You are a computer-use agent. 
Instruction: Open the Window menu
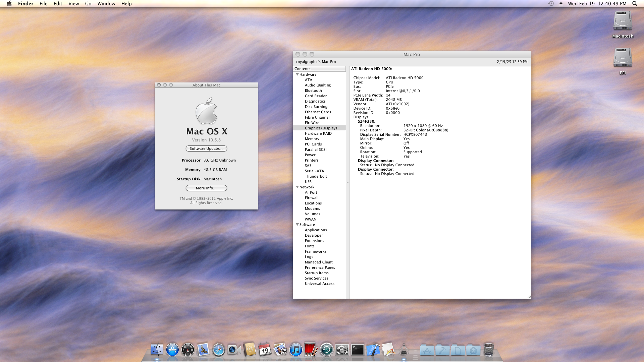[106, 3]
